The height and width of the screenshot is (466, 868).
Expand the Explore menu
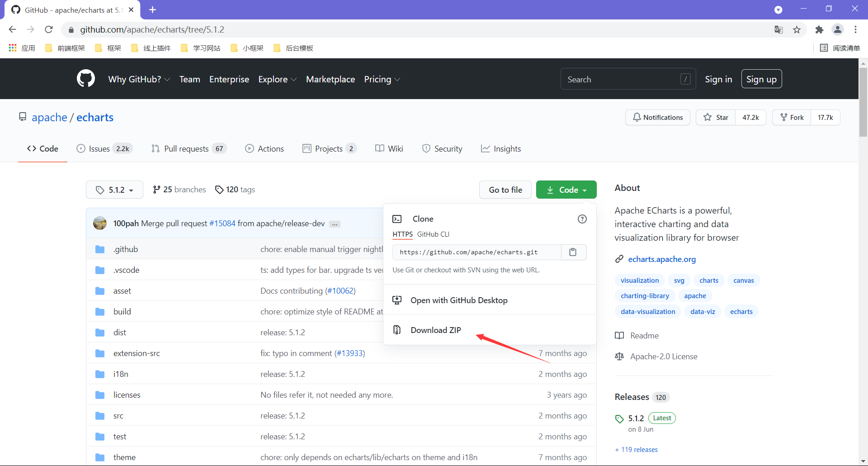277,79
